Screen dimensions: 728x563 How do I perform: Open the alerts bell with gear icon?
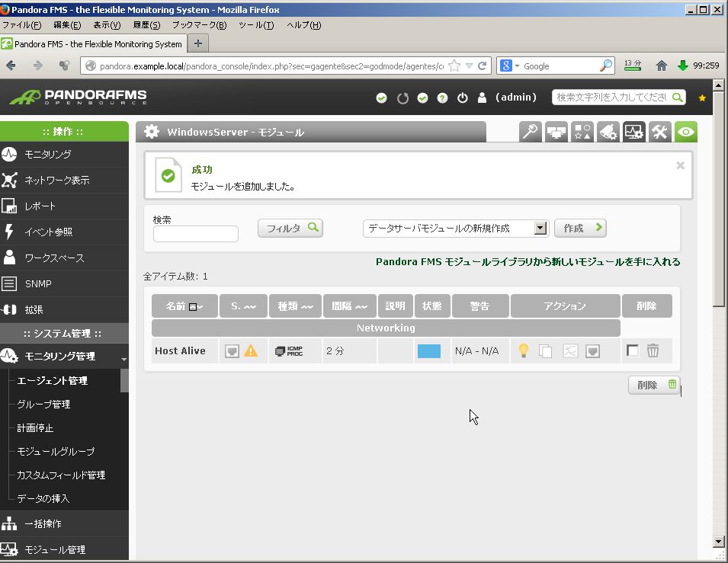[x=608, y=132]
